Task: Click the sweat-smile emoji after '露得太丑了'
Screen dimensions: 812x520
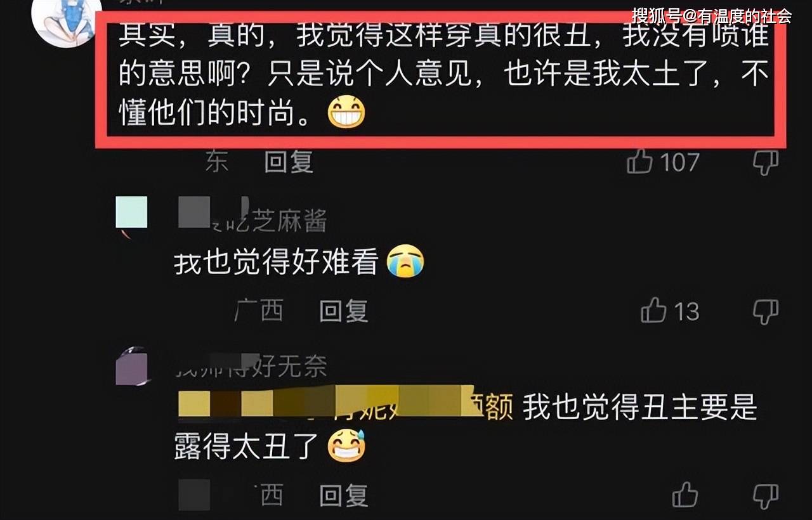Action: click(x=346, y=446)
